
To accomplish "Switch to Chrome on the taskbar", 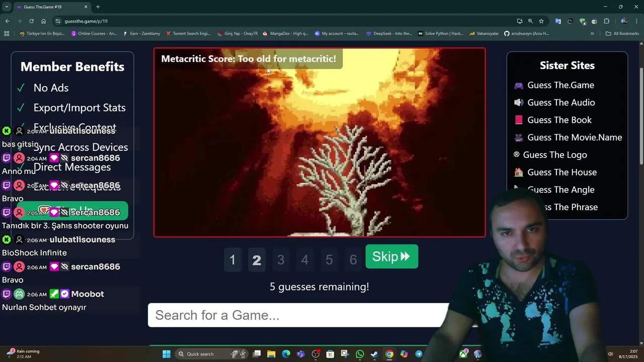I will tap(389, 354).
